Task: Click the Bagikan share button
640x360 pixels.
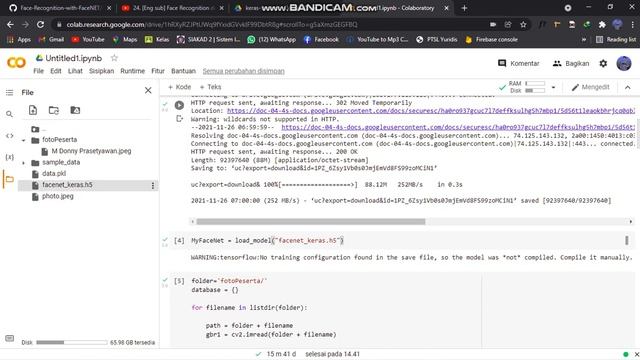Action: point(571,63)
